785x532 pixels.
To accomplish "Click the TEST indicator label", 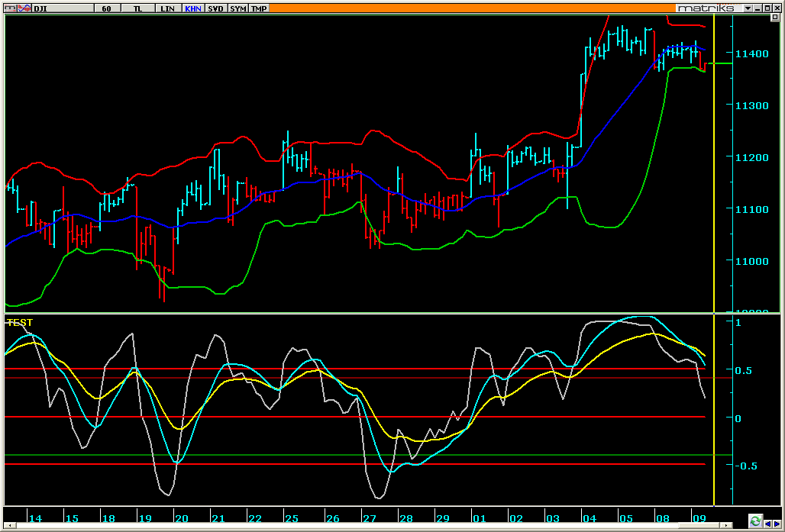I will tap(21, 323).
